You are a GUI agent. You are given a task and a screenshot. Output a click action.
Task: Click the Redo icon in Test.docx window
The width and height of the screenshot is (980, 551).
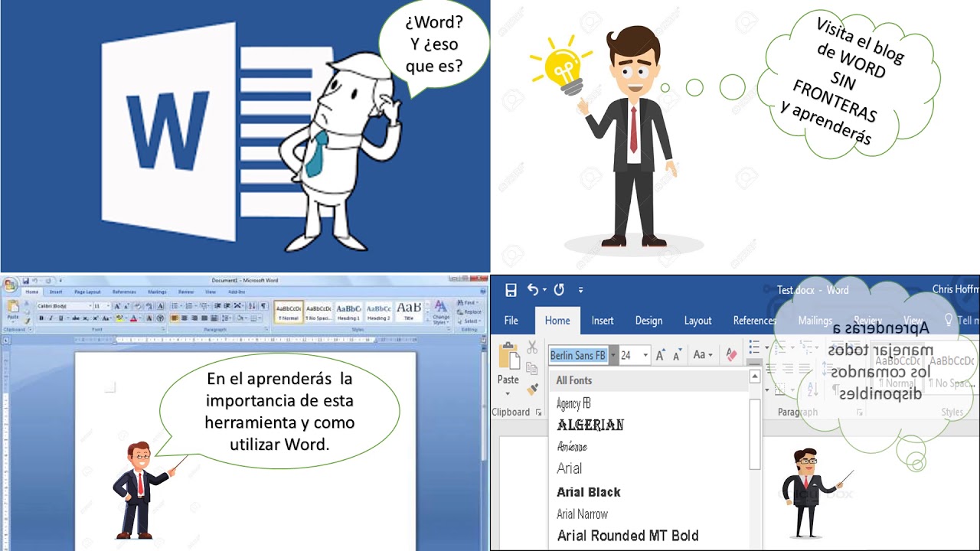click(559, 290)
